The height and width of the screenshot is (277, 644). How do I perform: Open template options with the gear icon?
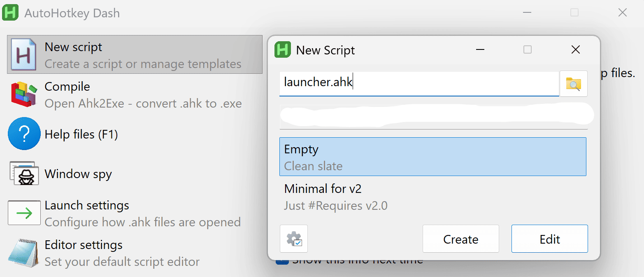click(294, 239)
